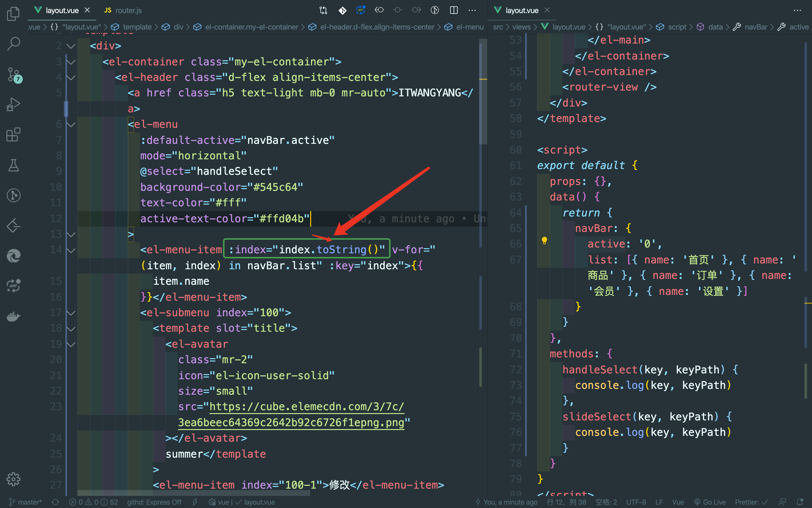Screen dimensions: 812x508
Task: Collapse the el-submenu fold arrow at line 17
Action: click(71, 313)
